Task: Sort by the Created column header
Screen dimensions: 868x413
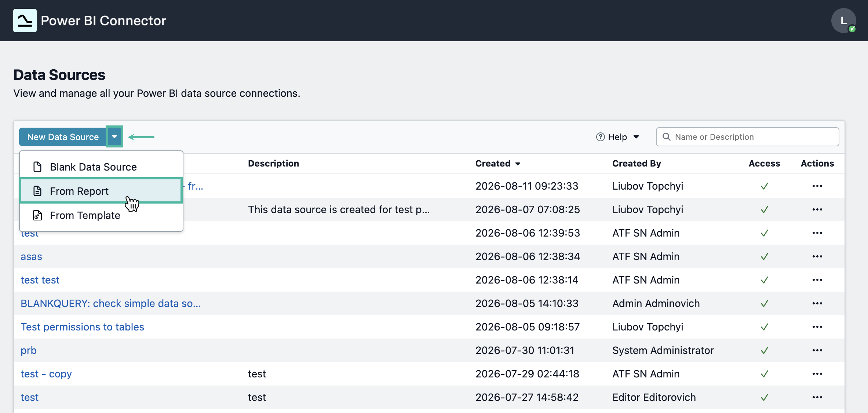Action: coord(497,164)
